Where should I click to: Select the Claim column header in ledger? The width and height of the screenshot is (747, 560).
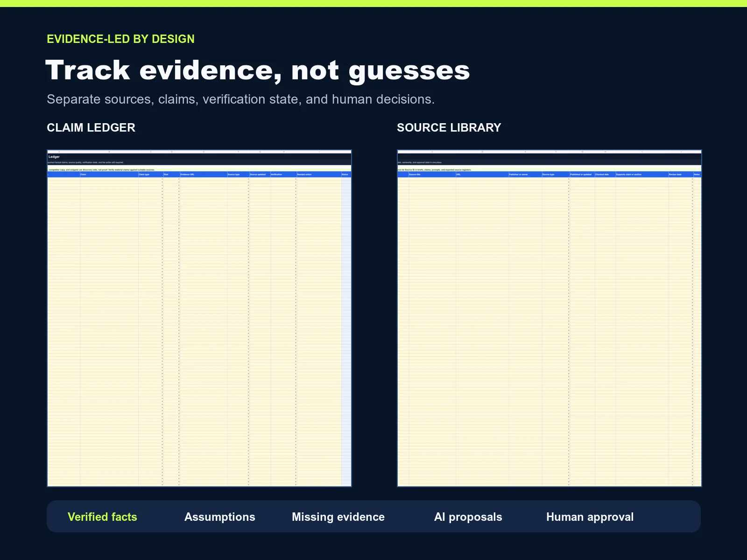tap(109, 175)
